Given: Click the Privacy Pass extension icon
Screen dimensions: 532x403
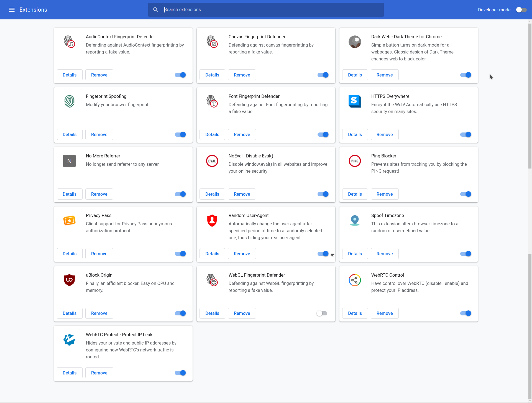Looking at the screenshot, I should [x=69, y=220].
